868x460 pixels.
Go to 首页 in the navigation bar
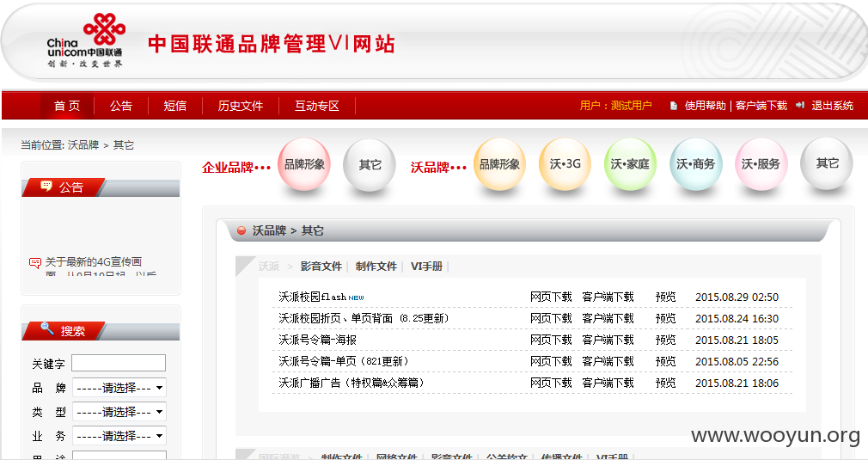(x=67, y=106)
